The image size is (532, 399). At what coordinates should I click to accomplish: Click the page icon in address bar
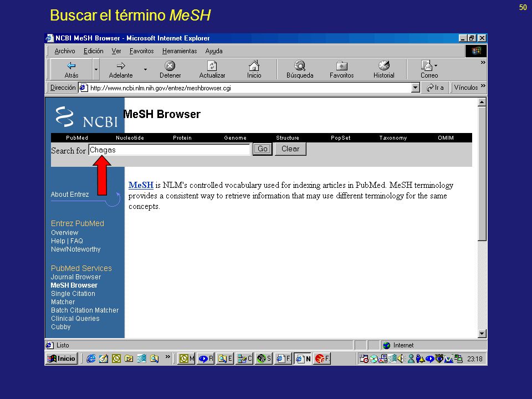click(84, 88)
